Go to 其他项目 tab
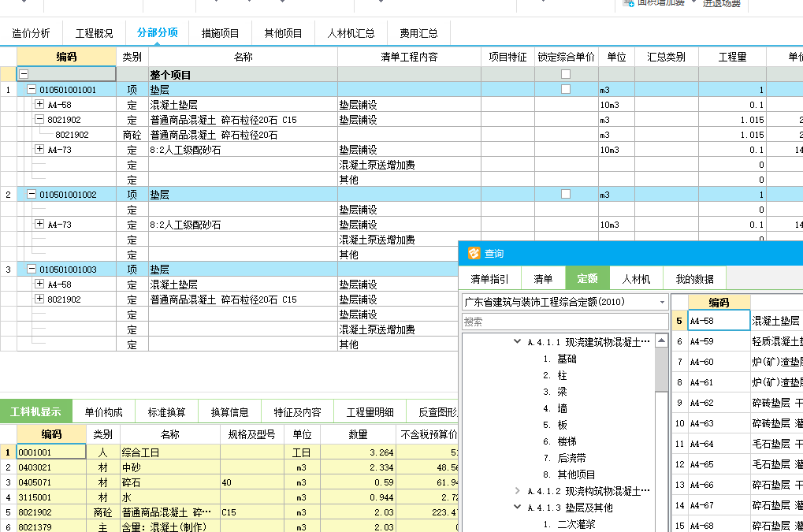 point(283,33)
